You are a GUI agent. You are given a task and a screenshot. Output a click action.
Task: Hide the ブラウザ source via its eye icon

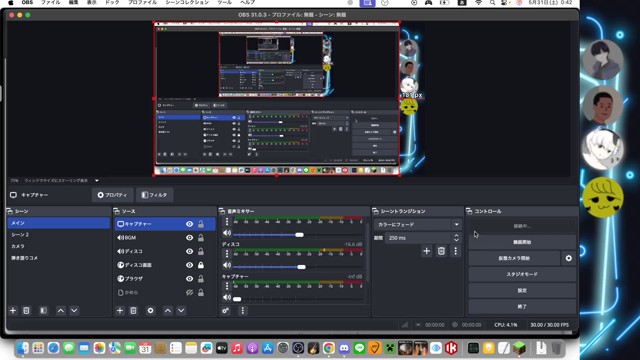(x=189, y=279)
